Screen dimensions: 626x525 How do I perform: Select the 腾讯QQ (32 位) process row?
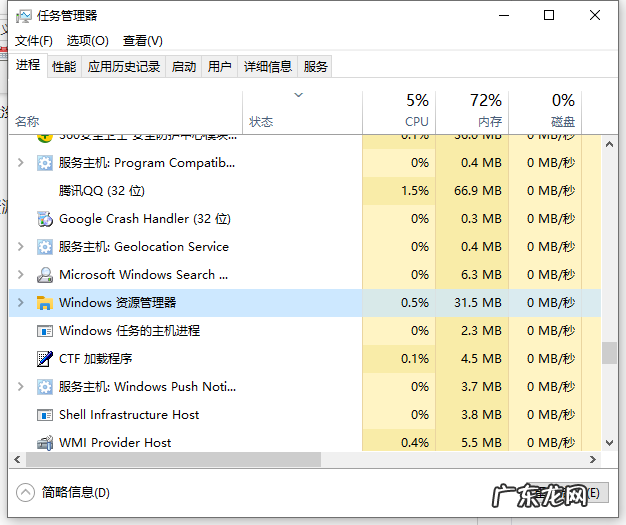tap(305, 191)
